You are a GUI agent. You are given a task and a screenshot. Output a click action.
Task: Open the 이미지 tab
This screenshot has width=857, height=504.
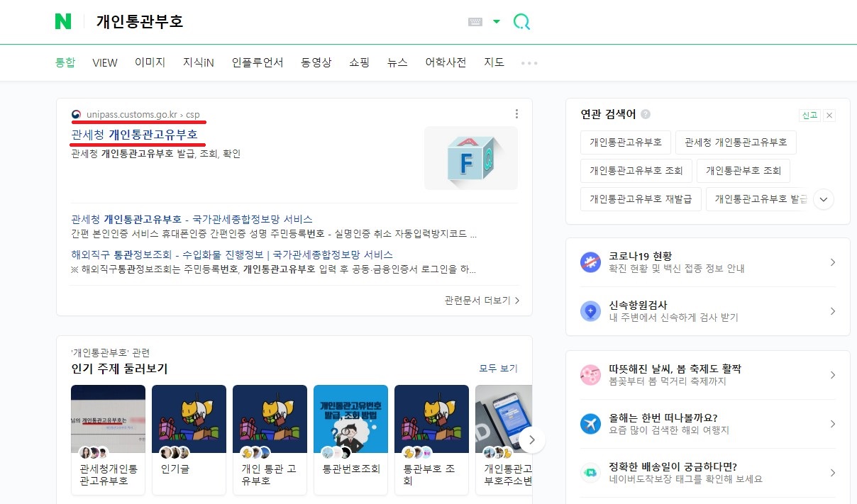[150, 62]
